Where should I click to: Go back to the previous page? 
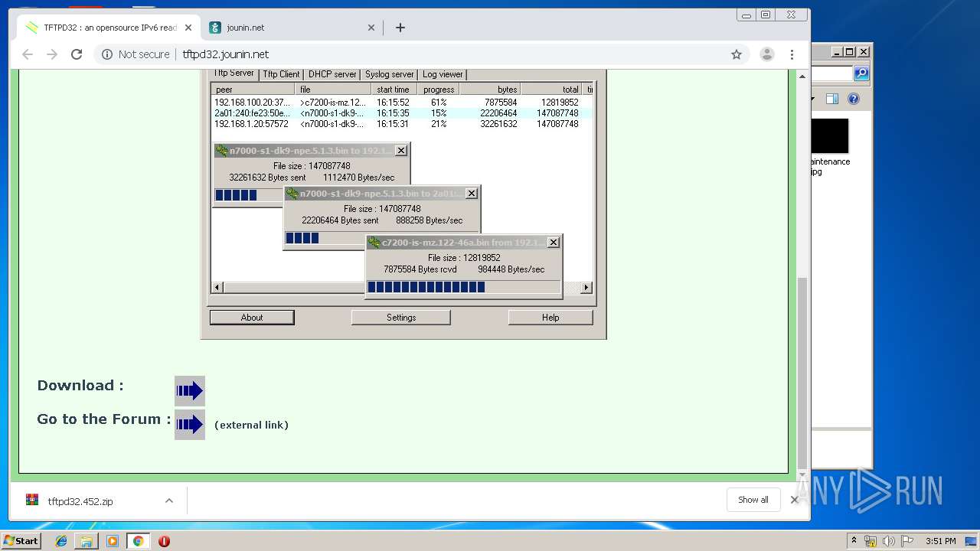pyautogui.click(x=28, y=54)
